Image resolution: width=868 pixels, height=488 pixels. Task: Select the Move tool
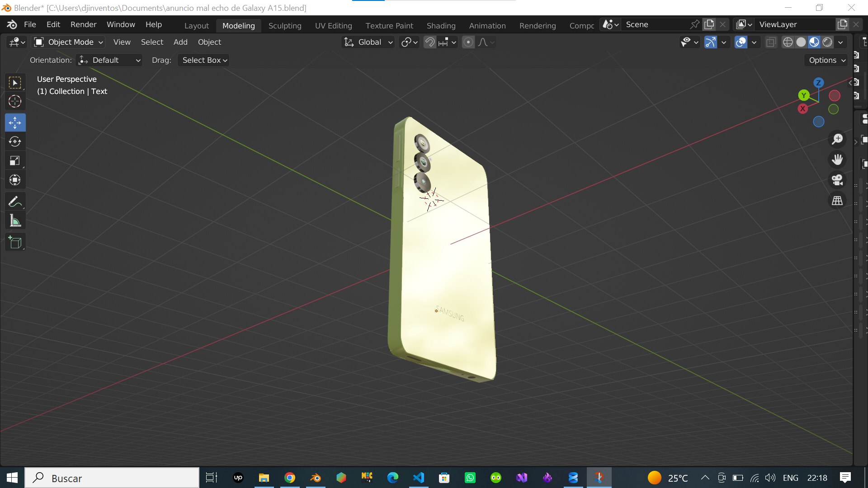pos(15,122)
